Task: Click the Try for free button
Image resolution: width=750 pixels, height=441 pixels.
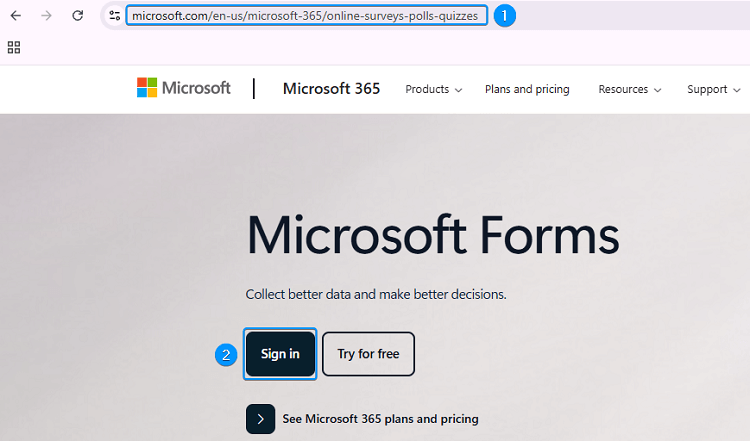Action: [368, 354]
